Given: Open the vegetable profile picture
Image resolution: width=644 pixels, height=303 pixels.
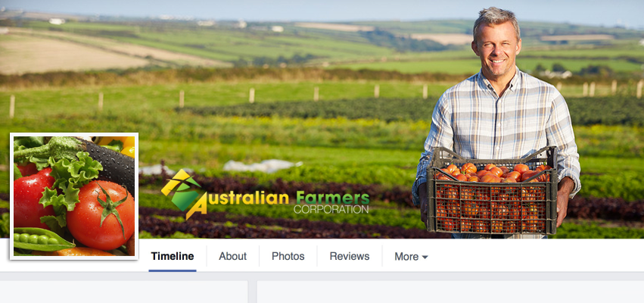Looking at the screenshot, I should click(x=74, y=196).
